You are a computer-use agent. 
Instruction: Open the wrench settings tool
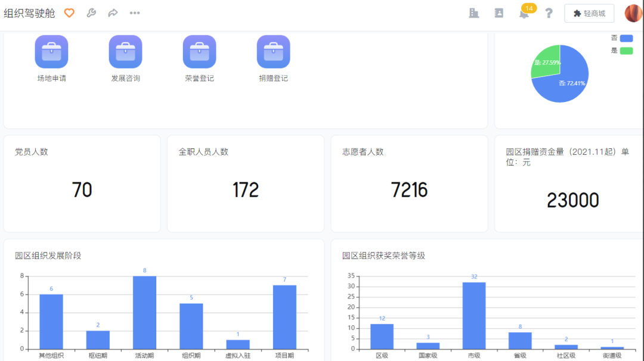pyautogui.click(x=91, y=13)
